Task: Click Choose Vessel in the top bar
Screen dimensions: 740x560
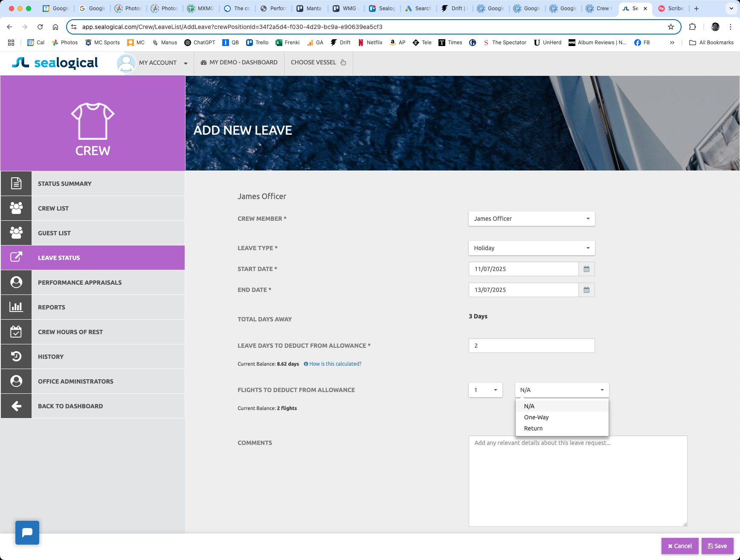Action: (318, 63)
